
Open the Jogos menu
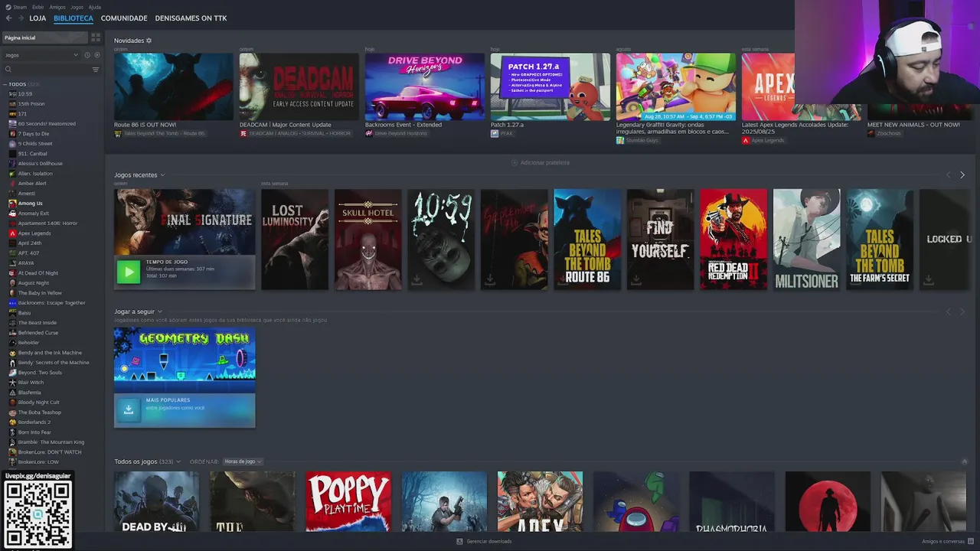point(77,7)
